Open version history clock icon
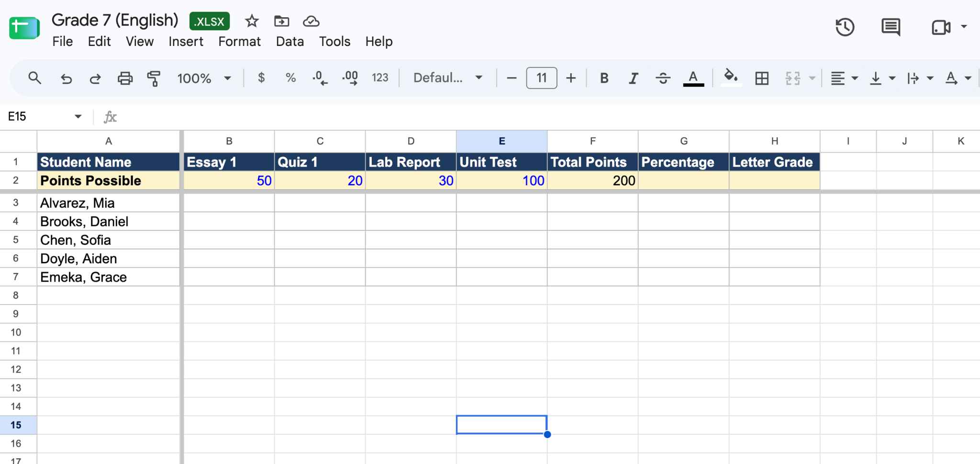 (845, 27)
